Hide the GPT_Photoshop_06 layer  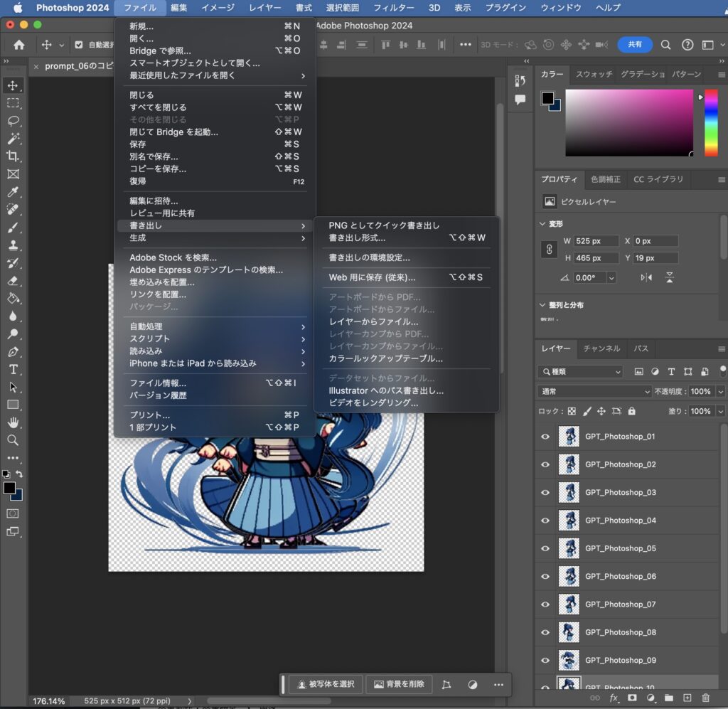coord(545,576)
